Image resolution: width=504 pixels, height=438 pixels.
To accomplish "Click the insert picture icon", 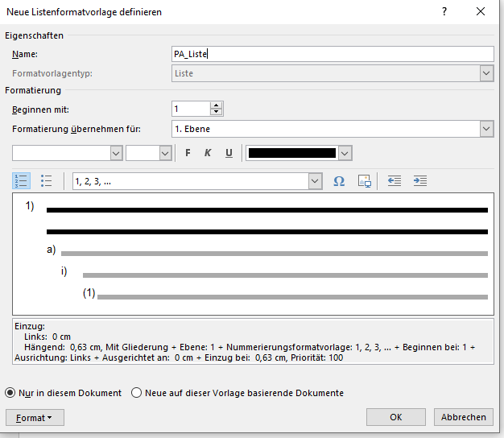I will tap(364, 181).
